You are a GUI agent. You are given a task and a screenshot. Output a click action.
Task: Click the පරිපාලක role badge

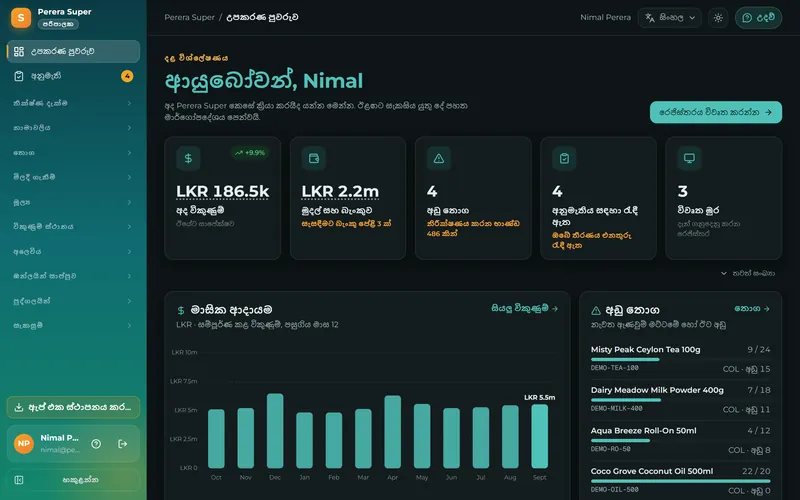coord(58,24)
